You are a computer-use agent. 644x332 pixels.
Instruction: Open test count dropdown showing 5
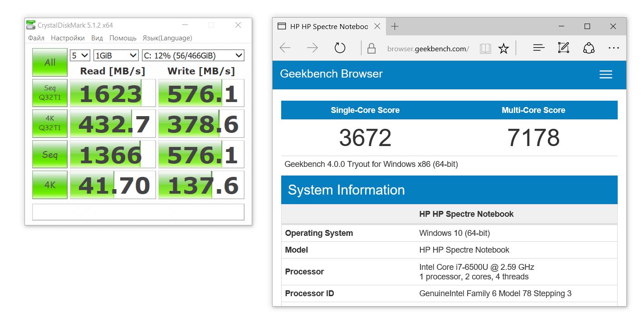coord(80,55)
